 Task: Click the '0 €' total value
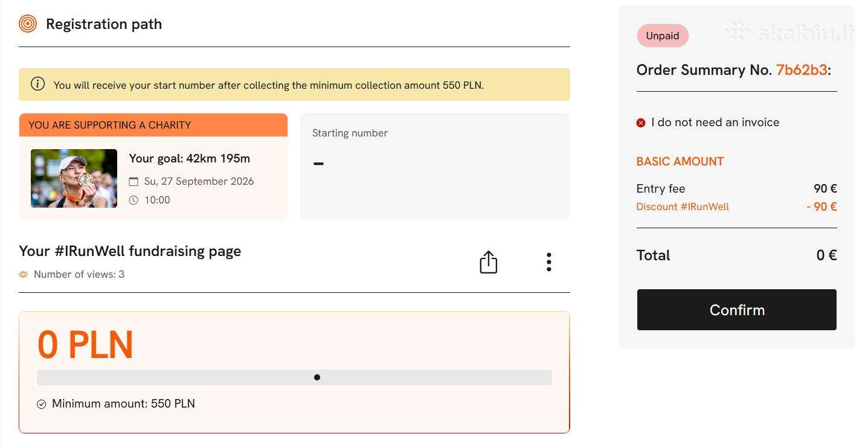[826, 255]
